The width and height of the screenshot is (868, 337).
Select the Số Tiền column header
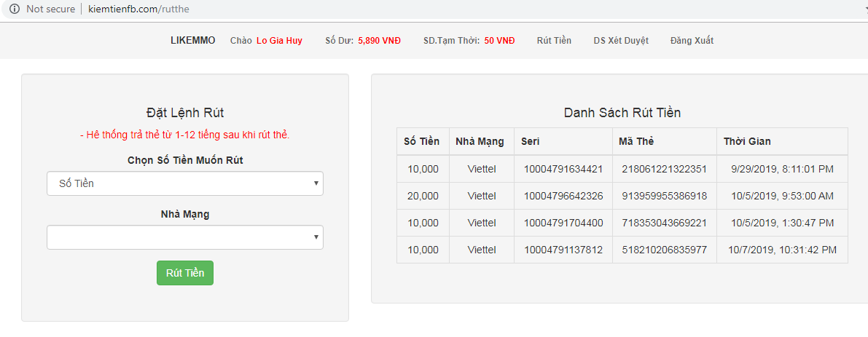pyautogui.click(x=422, y=141)
